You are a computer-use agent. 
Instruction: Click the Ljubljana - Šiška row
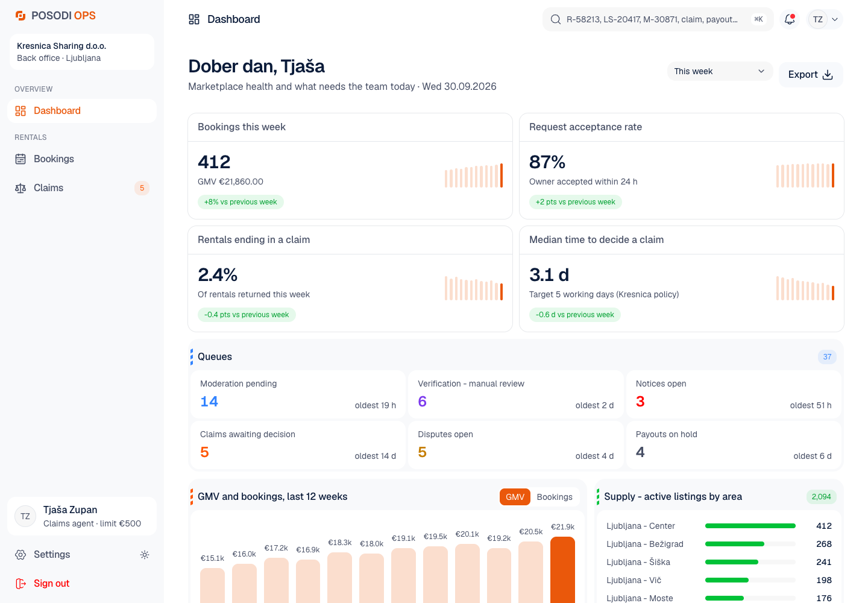point(719,562)
